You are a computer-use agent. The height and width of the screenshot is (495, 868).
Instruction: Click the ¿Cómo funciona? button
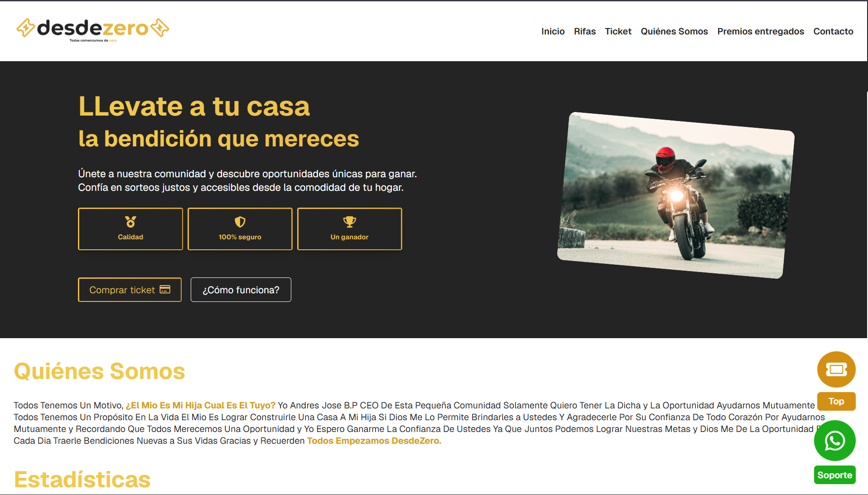pyautogui.click(x=241, y=290)
